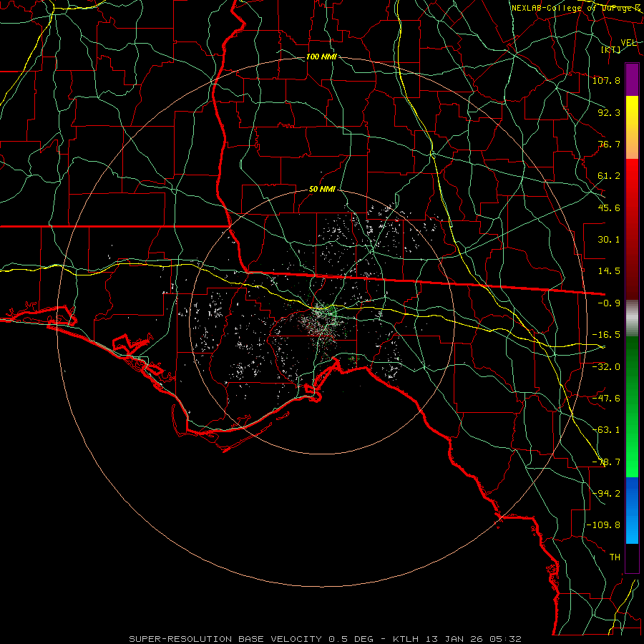The width and height of the screenshot is (644, 644).
Task: Click the 14.5 legend value
Action: (609, 271)
